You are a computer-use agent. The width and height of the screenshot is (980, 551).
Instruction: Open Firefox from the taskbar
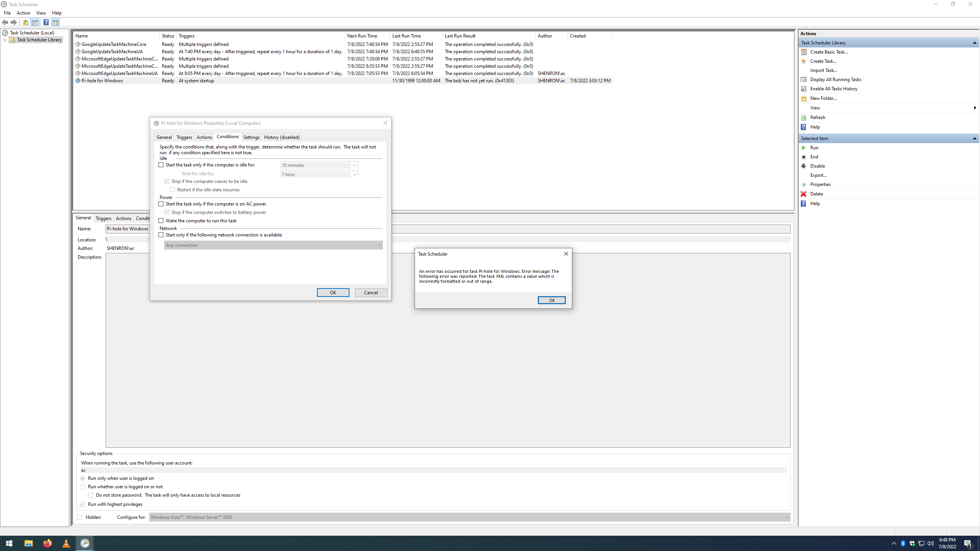click(47, 543)
